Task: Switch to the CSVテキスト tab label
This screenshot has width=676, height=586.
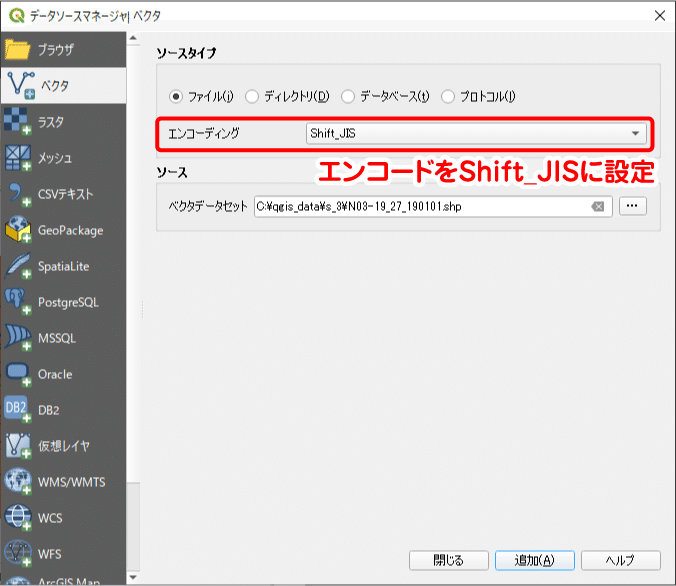Action: [66, 194]
